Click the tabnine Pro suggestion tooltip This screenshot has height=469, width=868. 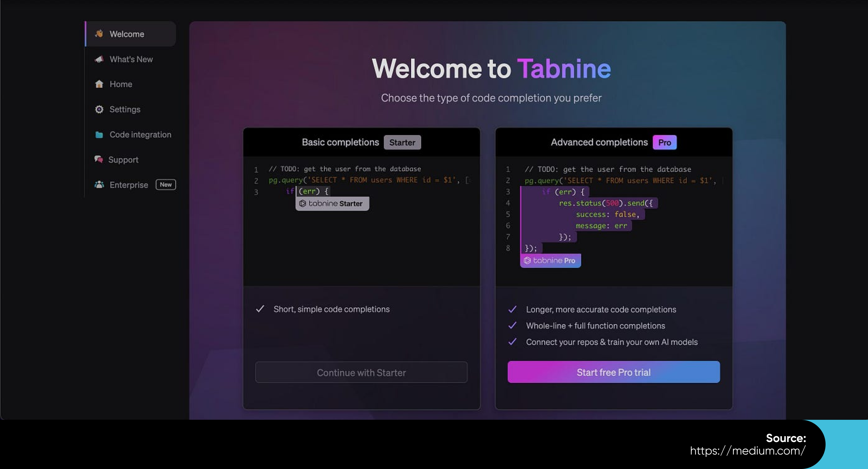[x=550, y=261]
